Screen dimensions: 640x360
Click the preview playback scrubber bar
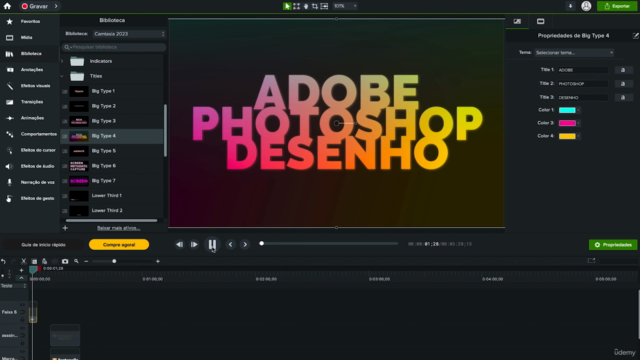click(x=329, y=244)
